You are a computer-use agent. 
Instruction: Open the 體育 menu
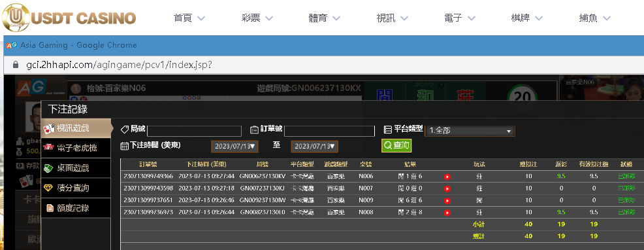click(325, 18)
